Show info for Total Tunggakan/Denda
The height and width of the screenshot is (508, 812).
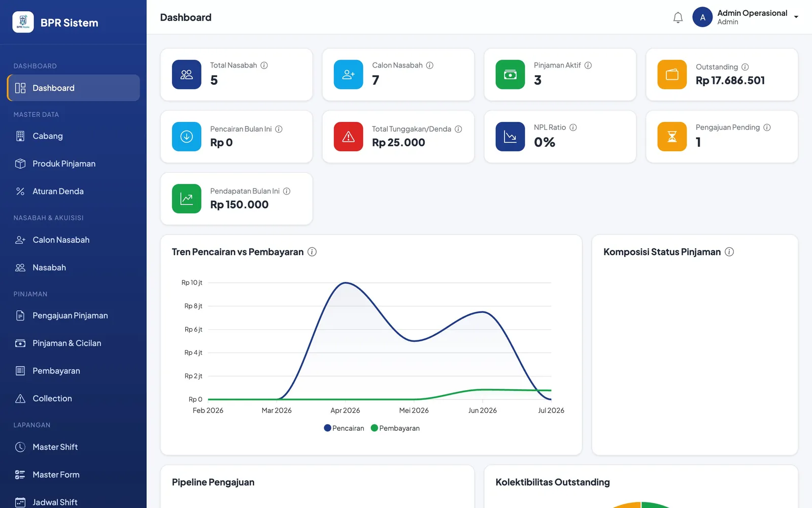[x=458, y=129]
